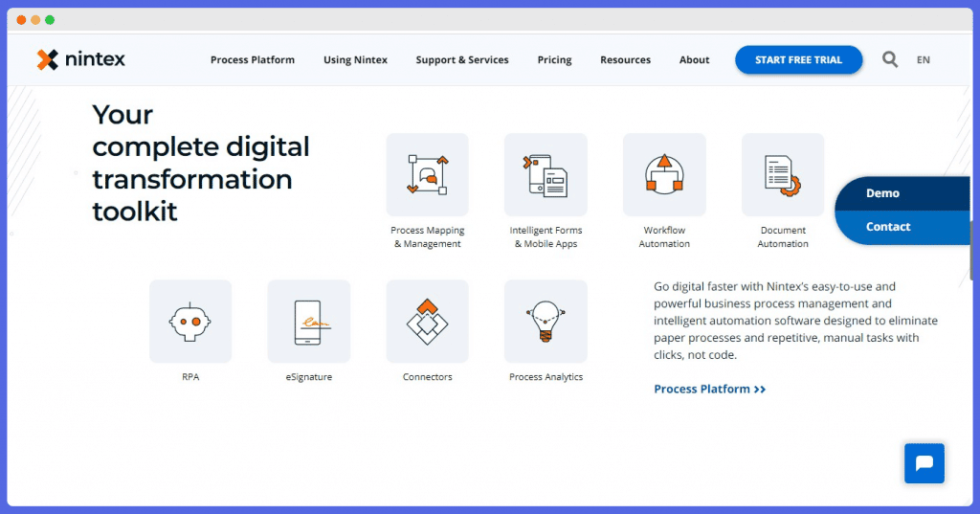
Task: Open the Using Nintex menu
Action: 355,60
